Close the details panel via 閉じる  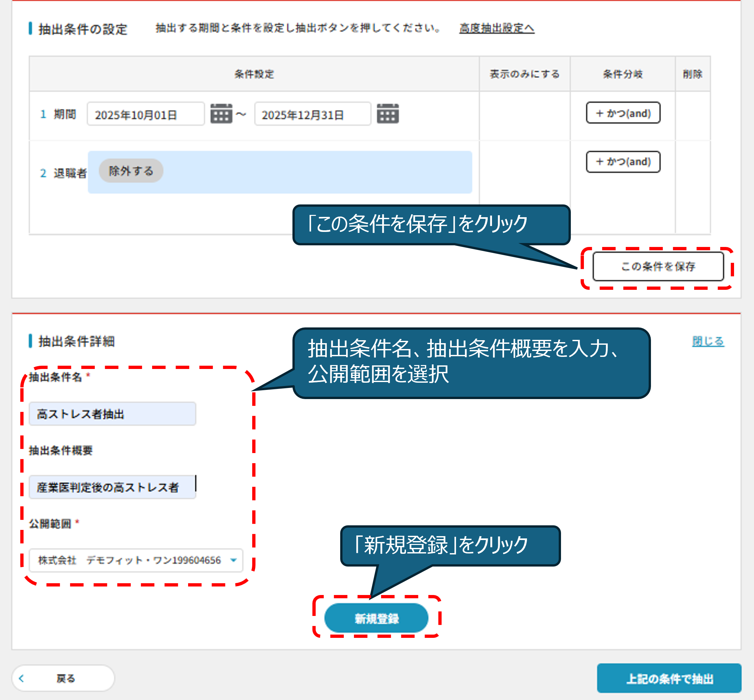(708, 341)
